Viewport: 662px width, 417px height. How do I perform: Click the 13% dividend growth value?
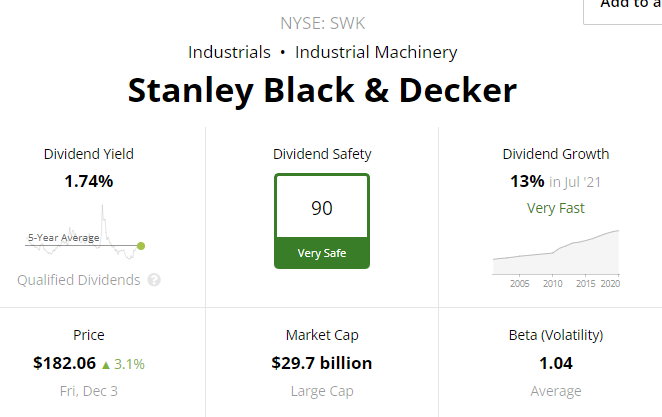[527, 181]
